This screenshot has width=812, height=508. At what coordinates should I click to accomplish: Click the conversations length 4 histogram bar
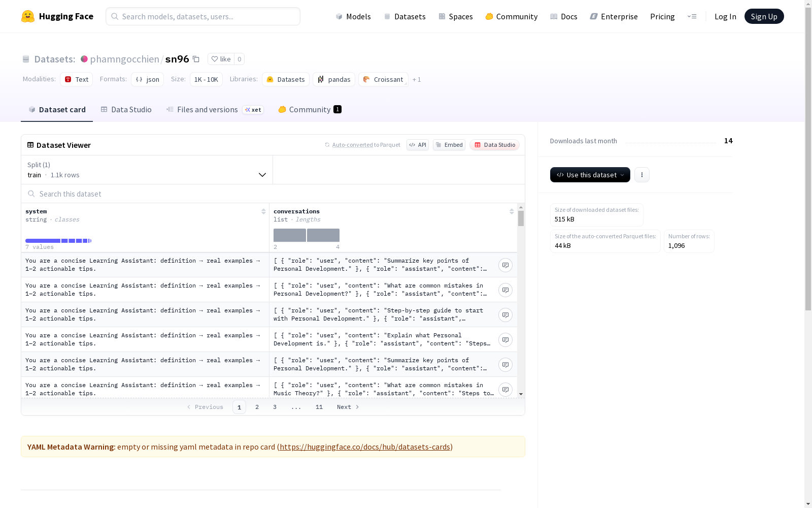tap(323, 235)
